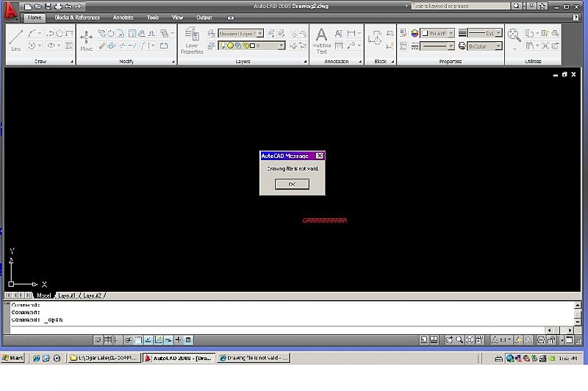
Task: Toggle Dynamic UCS in the status bar
Action: pyautogui.click(x=158, y=340)
